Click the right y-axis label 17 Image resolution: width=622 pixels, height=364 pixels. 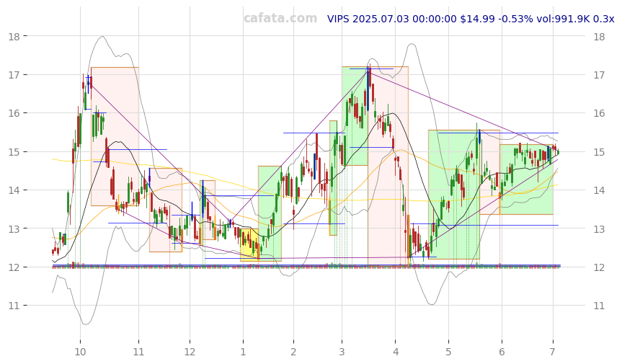[x=600, y=75]
